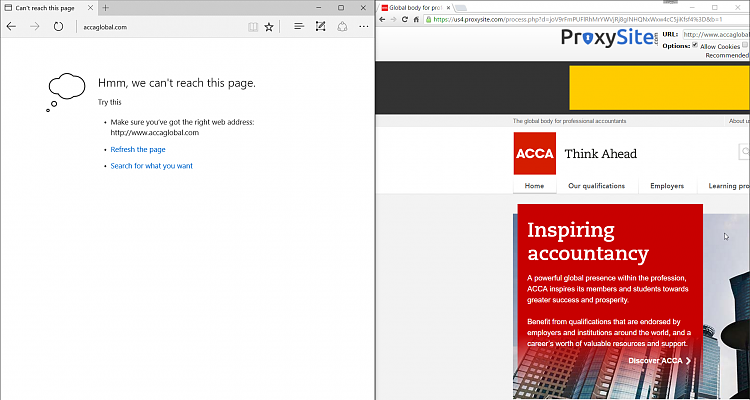
Task: Click the 'Refresh the page' link
Action: [x=138, y=150]
